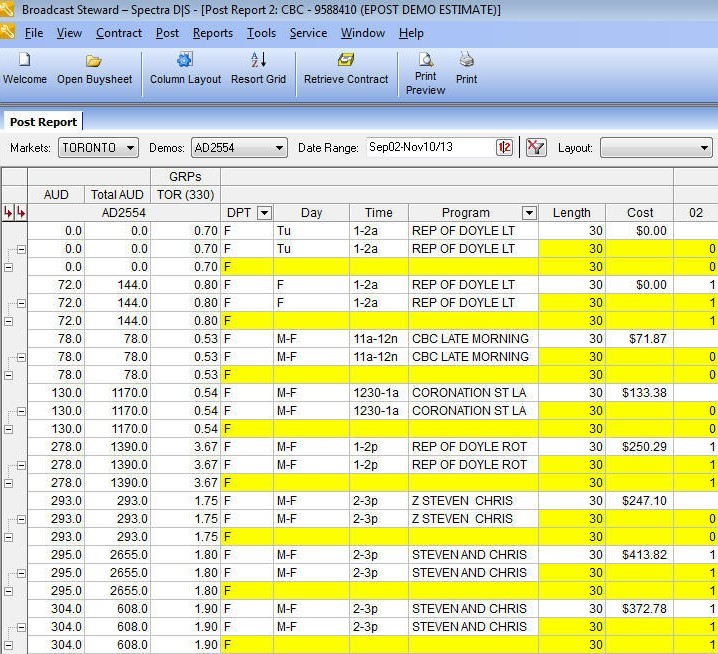
Task: Click the Retrieve Contract icon
Action: [x=346, y=60]
